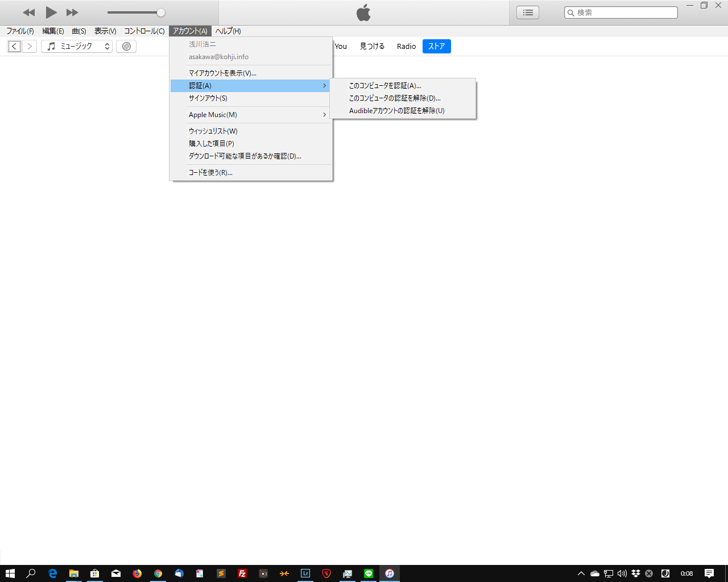Select コードを使う(R)... menu entry

(x=251, y=173)
